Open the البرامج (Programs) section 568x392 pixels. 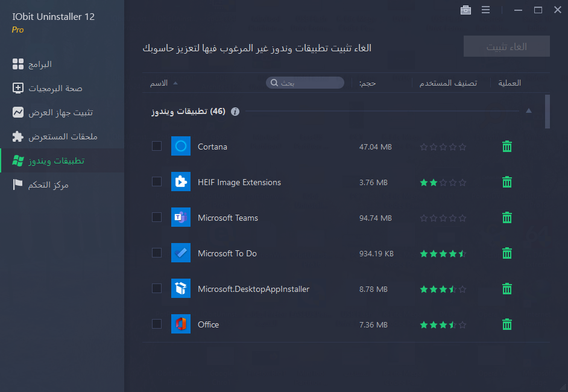click(62, 64)
